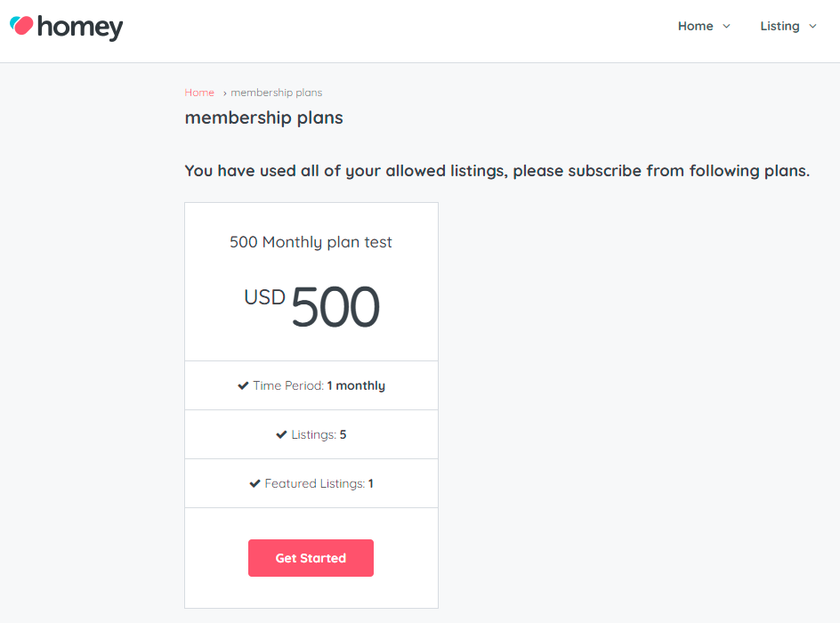Image resolution: width=840 pixels, height=623 pixels.
Task: Click the Get Started button
Action: [311, 558]
